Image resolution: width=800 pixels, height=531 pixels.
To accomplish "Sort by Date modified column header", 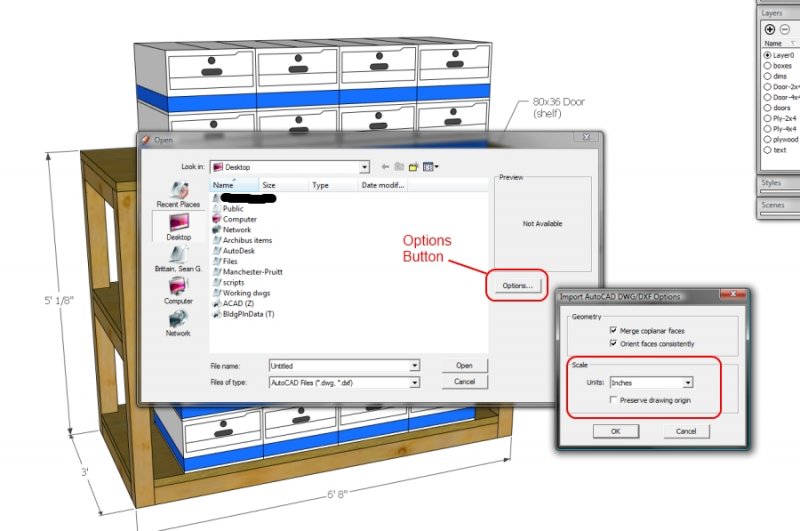I will (x=383, y=185).
